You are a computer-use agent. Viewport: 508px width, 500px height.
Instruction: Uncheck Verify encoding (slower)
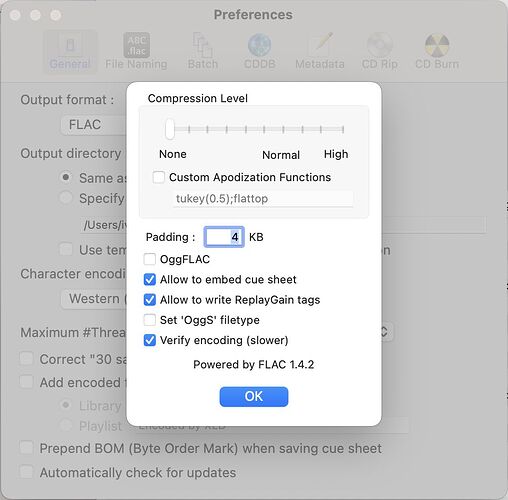click(x=150, y=340)
